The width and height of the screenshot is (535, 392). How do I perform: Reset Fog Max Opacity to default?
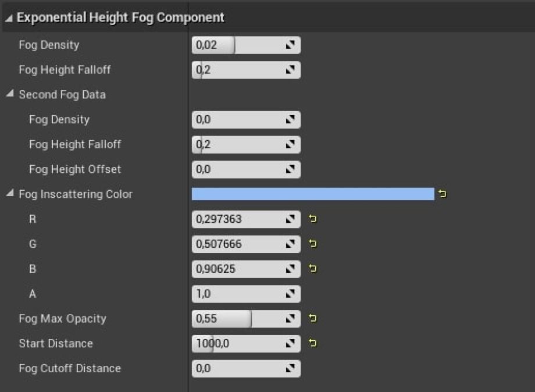click(x=313, y=319)
